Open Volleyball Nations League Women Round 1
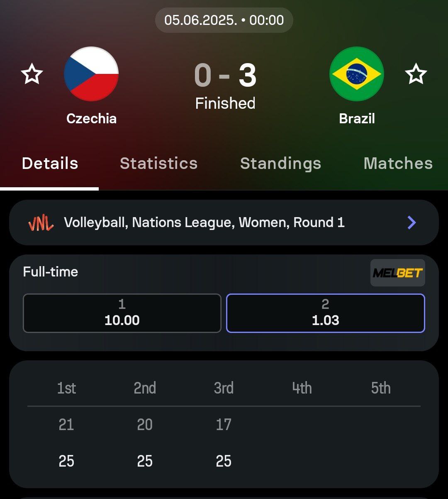448x499 pixels. pyautogui.click(x=204, y=223)
